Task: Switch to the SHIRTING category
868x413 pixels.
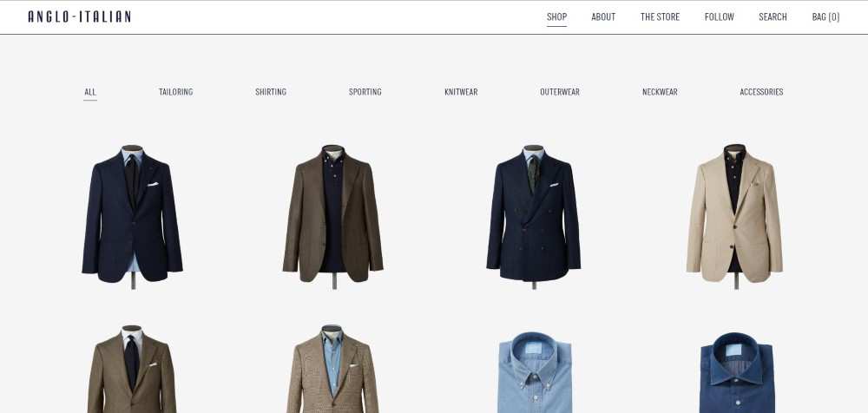Action: (271, 92)
